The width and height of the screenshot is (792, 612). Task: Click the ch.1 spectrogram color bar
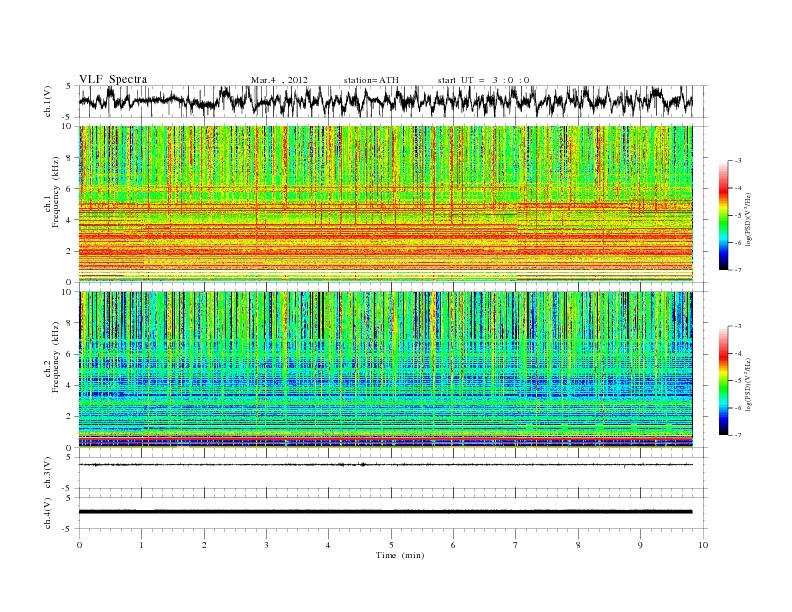723,215
